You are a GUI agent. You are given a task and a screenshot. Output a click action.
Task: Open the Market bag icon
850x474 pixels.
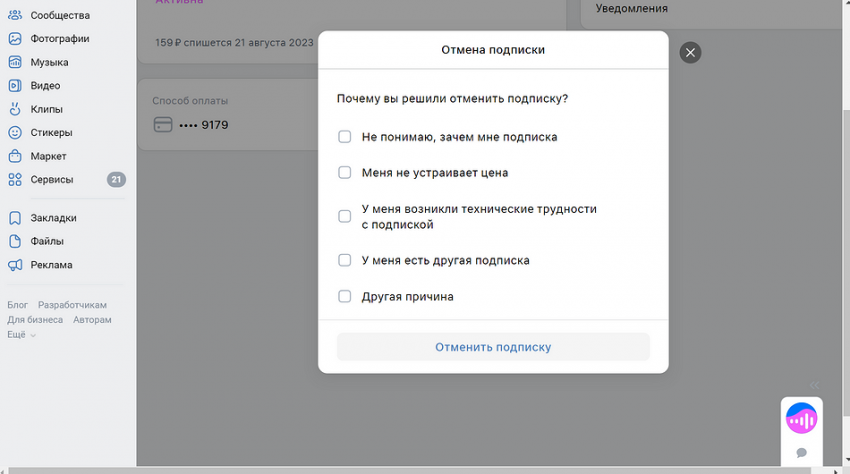15,156
